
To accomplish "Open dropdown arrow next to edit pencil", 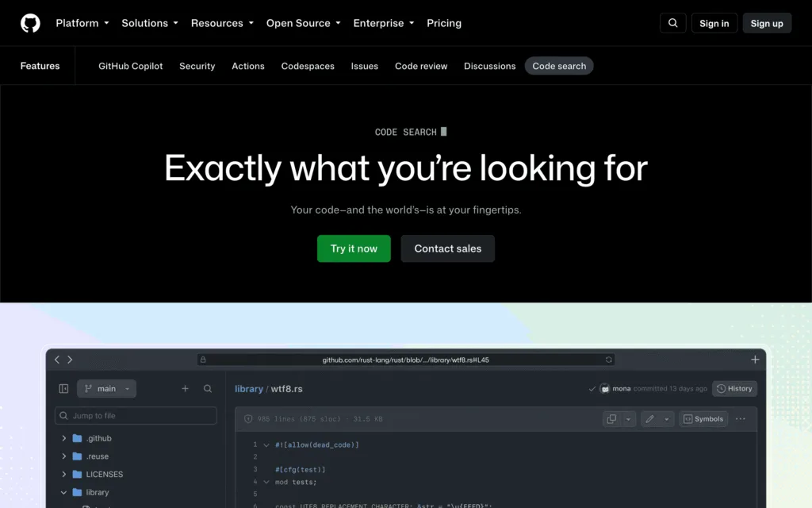I will click(666, 419).
